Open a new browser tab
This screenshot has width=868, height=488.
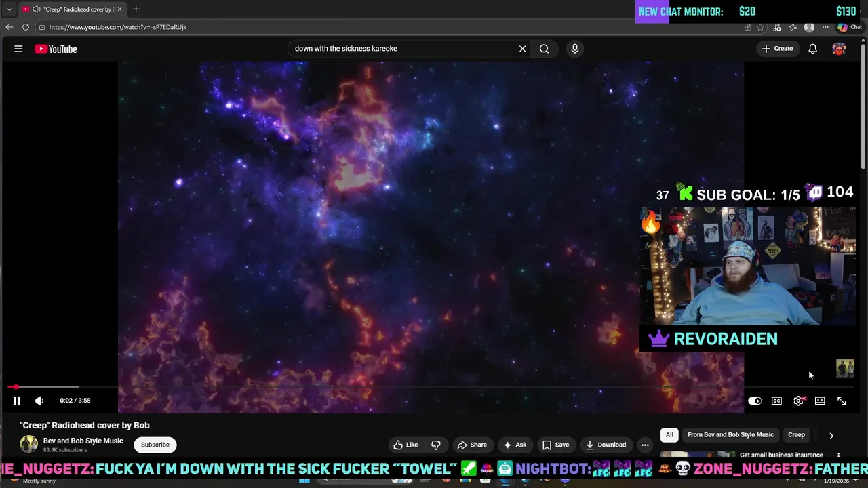(136, 9)
